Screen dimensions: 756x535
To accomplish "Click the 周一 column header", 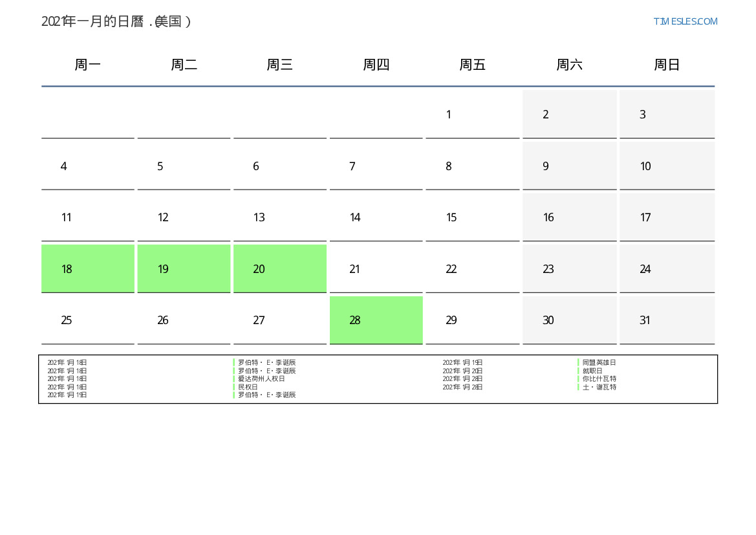I will point(88,65).
